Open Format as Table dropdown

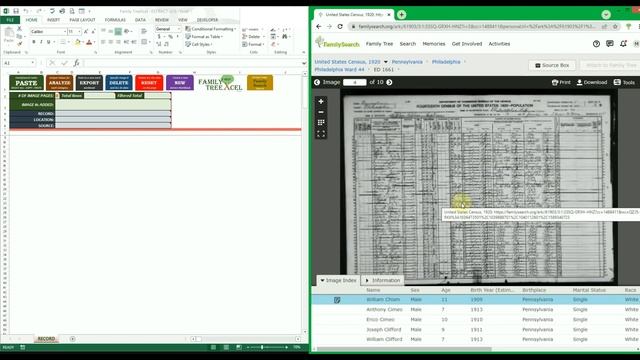pos(204,36)
